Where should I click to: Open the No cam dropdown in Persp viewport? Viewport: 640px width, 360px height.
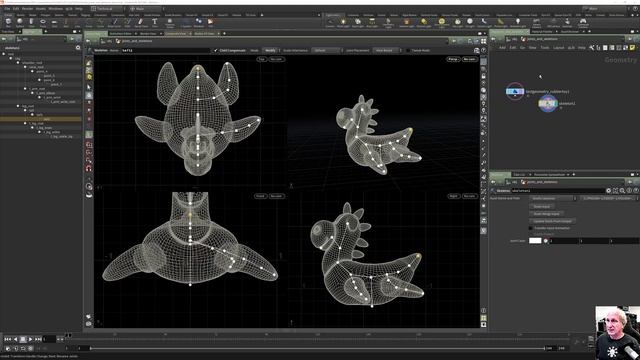pyautogui.click(x=470, y=59)
